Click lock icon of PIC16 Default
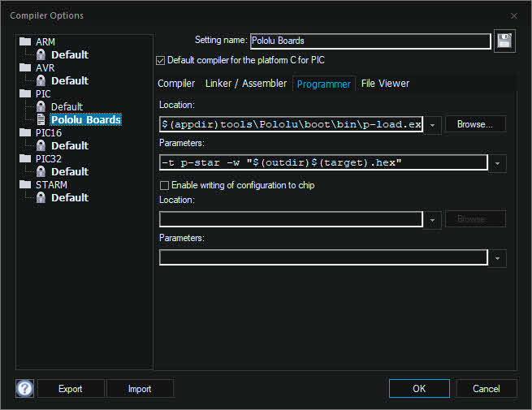 (41, 145)
